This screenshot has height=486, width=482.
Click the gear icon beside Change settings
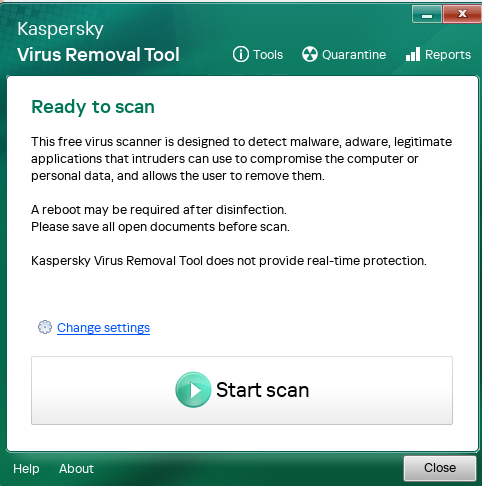(x=45, y=327)
